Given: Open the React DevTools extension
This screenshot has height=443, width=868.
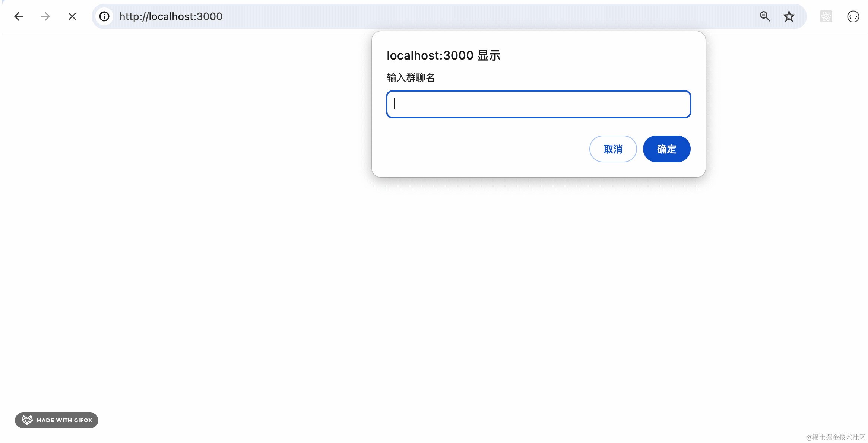Looking at the screenshot, I should click(x=826, y=16).
